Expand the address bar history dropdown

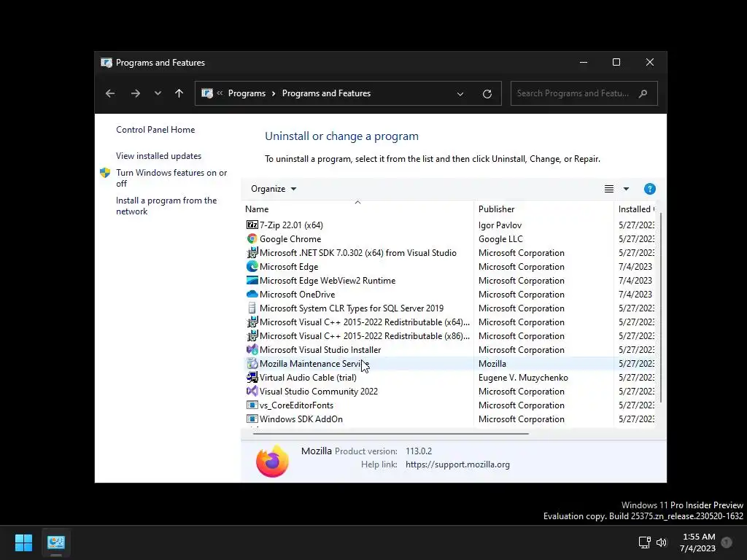pyautogui.click(x=460, y=94)
